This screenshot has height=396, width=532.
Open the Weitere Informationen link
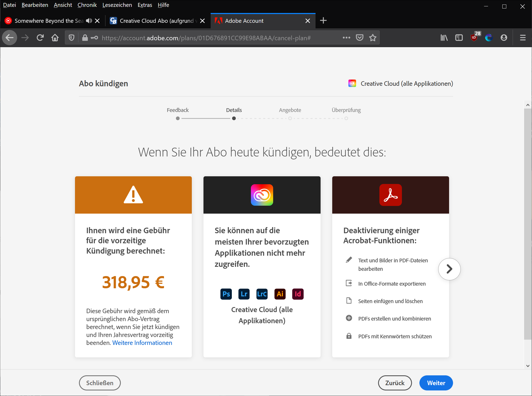[x=142, y=343]
